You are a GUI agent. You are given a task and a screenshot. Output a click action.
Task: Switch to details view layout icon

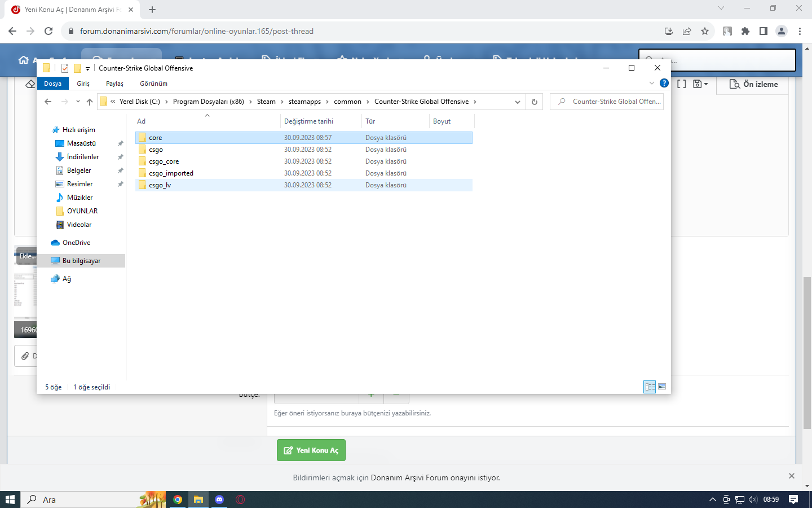[x=650, y=387]
